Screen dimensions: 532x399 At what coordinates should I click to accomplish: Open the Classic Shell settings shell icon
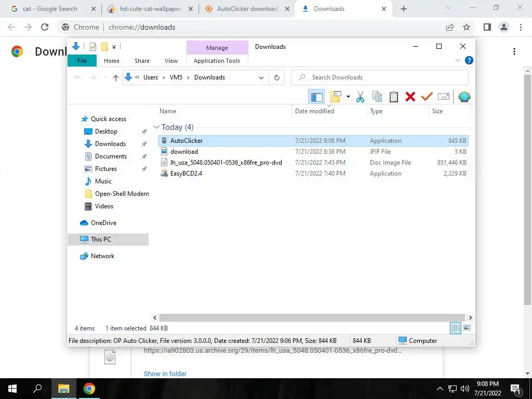pos(464,97)
